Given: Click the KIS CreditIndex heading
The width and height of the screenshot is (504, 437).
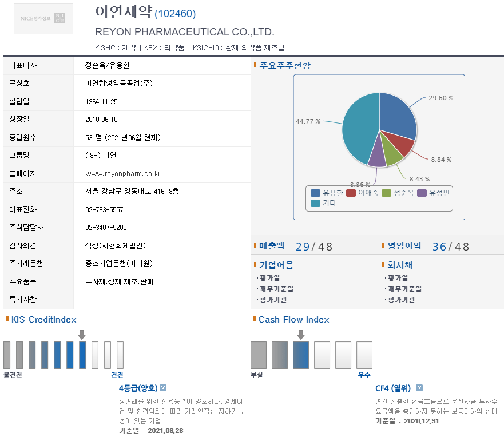Looking at the screenshot, I should click(43, 320).
